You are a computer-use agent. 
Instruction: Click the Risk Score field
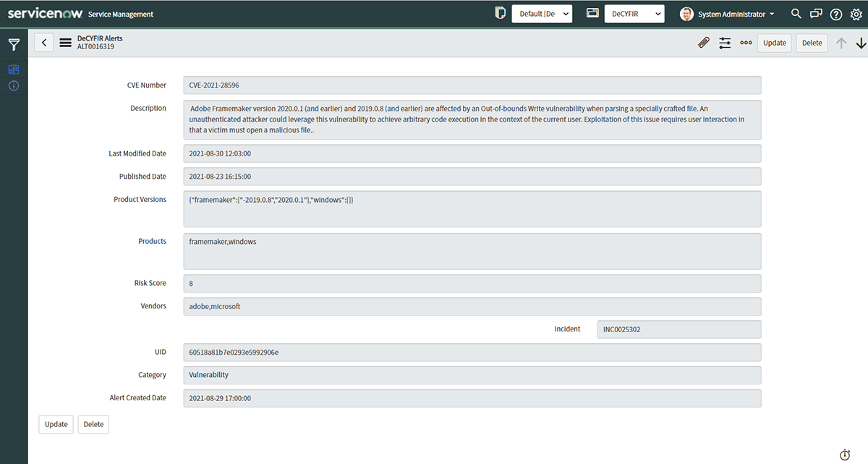point(472,284)
